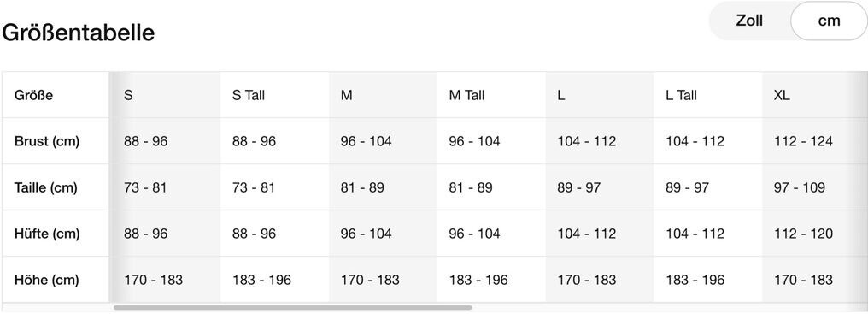The image size is (868, 314).
Task: Select the M size column header
Action: tap(347, 96)
